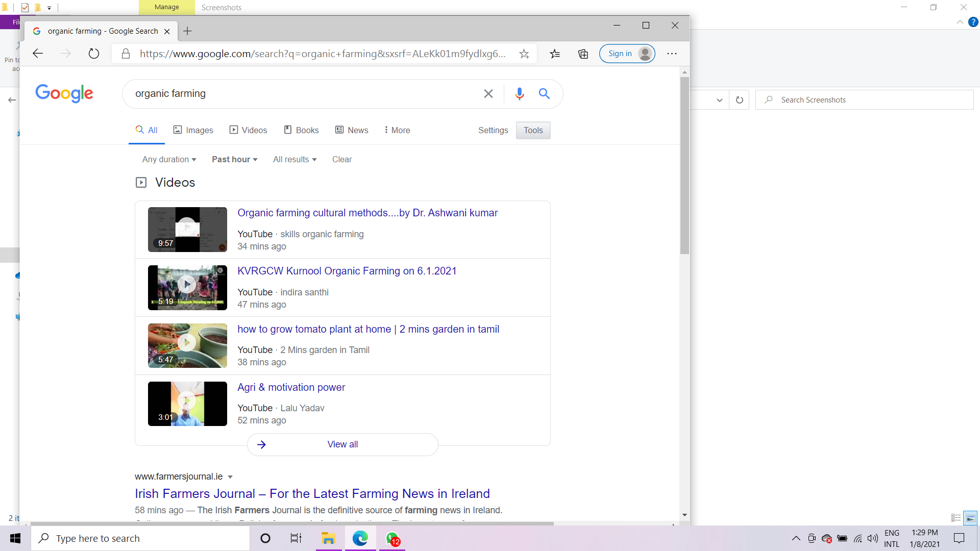Screen dimensions: 980x551
Task: Click the browser refresh icon
Action: pos(94,53)
